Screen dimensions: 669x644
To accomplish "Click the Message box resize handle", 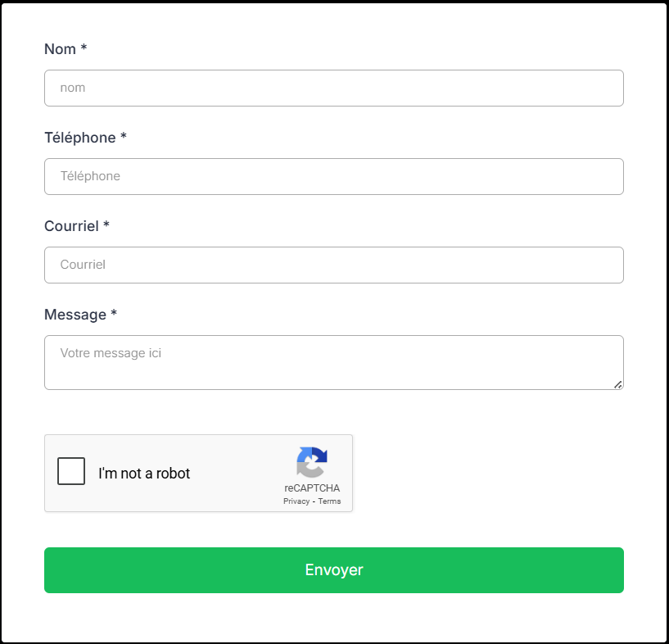I will pyautogui.click(x=617, y=384).
